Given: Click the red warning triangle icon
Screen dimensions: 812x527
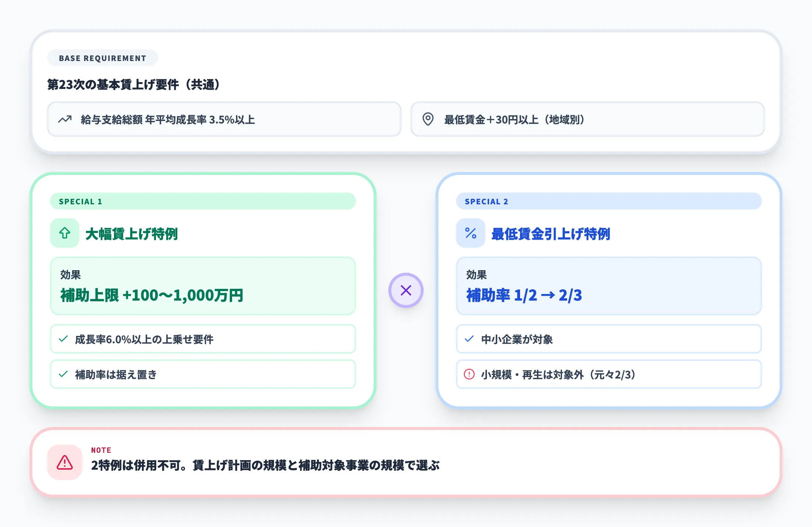Looking at the screenshot, I should (x=65, y=462).
